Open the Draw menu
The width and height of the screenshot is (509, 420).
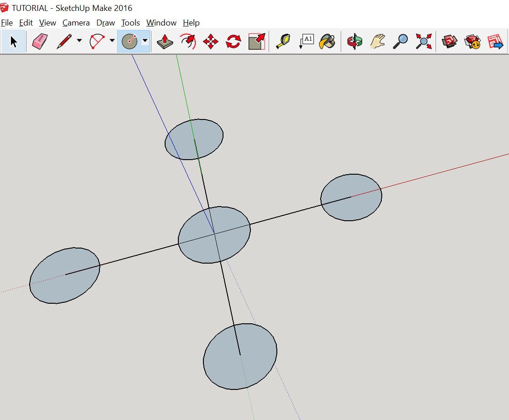pyautogui.click(x=105, y=22)
